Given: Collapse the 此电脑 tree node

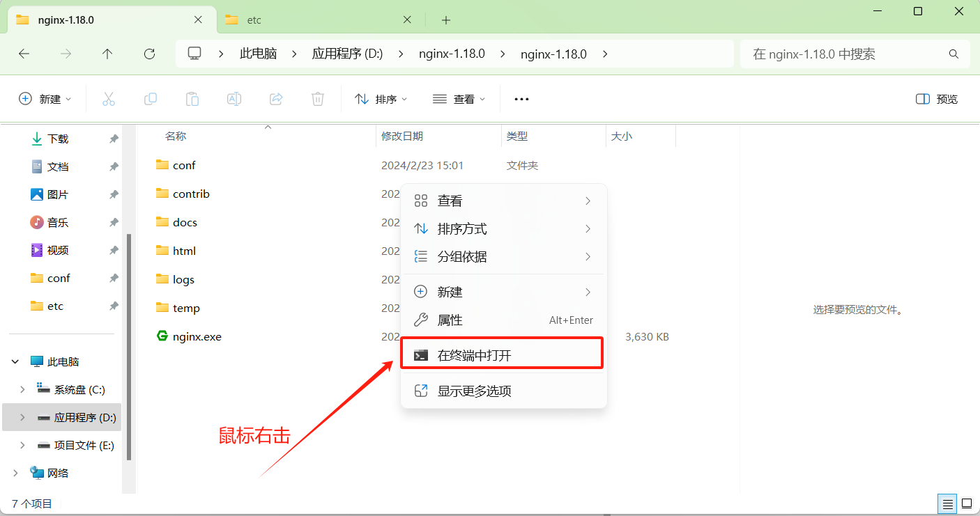Looking at the screenshot, I should [x=15, y=361].
